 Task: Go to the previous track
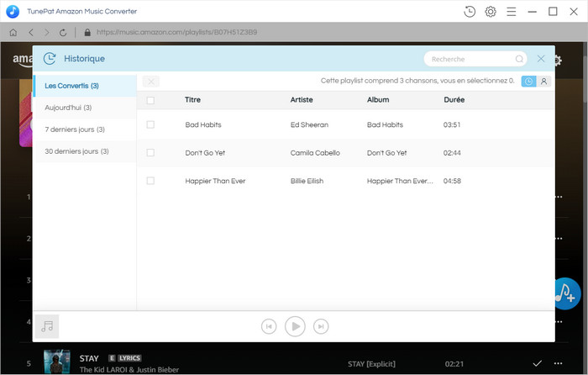click(x=269, y=326)
